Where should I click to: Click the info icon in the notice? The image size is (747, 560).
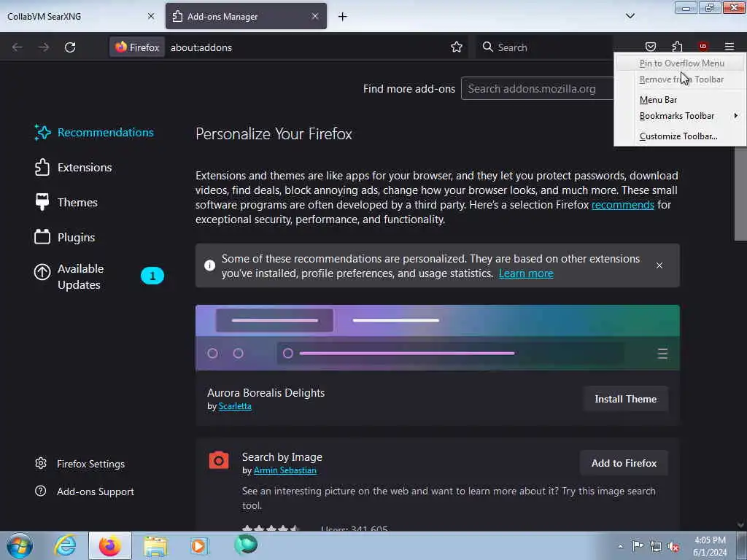point(209,265)
